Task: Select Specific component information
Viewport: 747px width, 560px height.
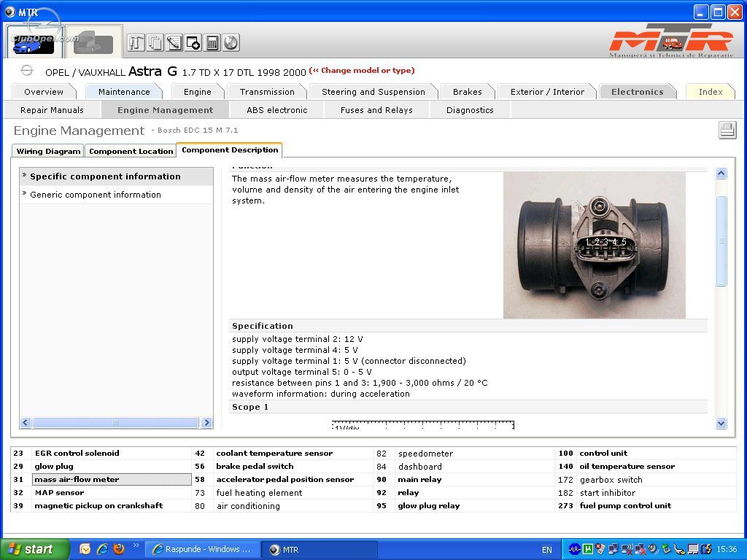Action: coord(116,176)
